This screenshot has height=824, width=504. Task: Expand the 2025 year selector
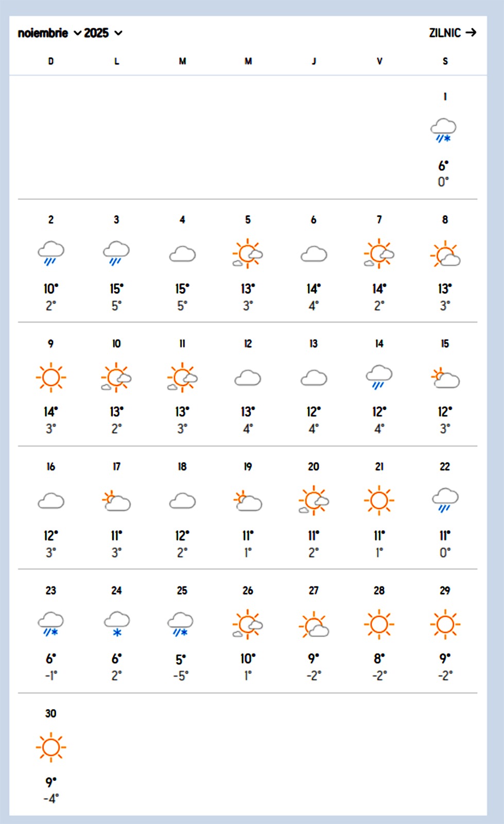(103, 33)
